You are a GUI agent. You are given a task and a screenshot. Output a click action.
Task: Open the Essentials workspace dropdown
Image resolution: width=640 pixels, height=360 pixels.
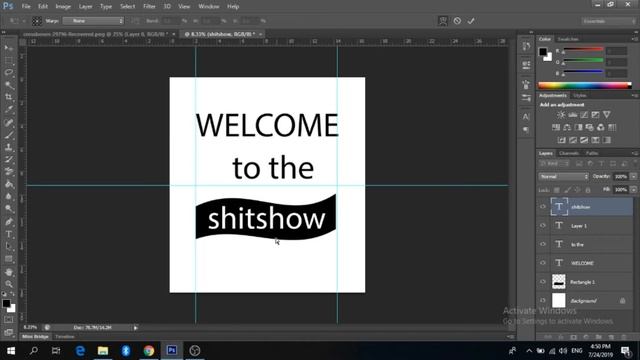coord(609,21)
